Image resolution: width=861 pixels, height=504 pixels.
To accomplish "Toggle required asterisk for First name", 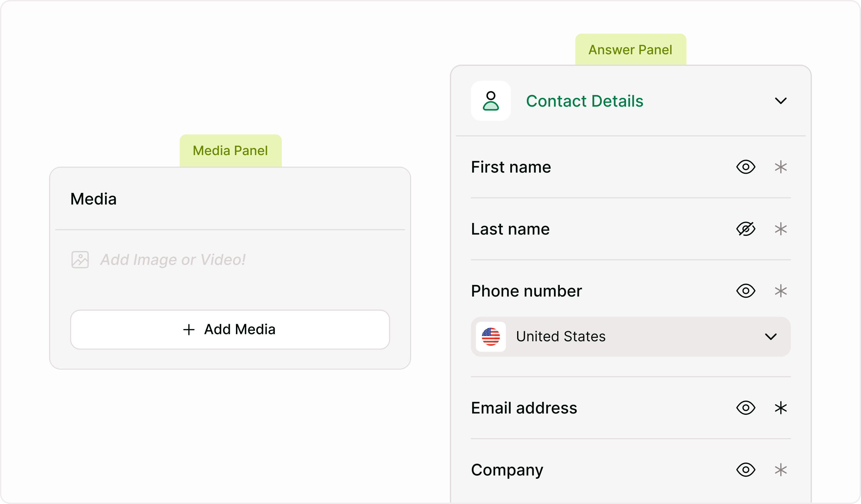I will (781, 167).
